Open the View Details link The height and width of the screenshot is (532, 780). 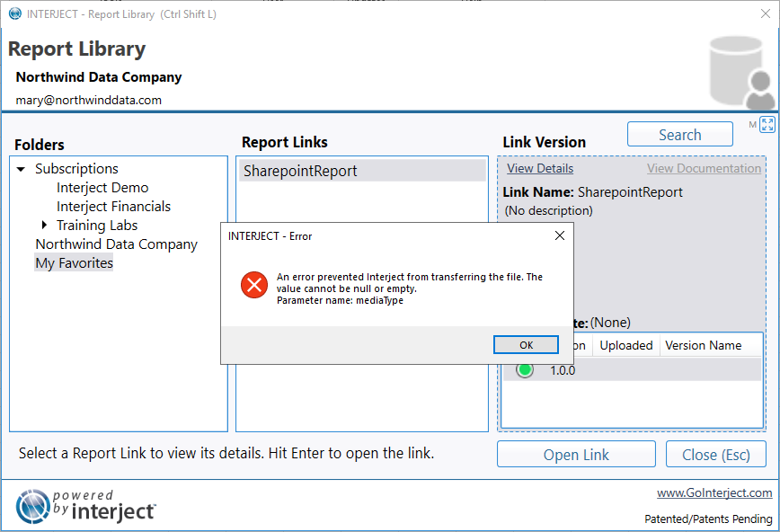(540, 168)
